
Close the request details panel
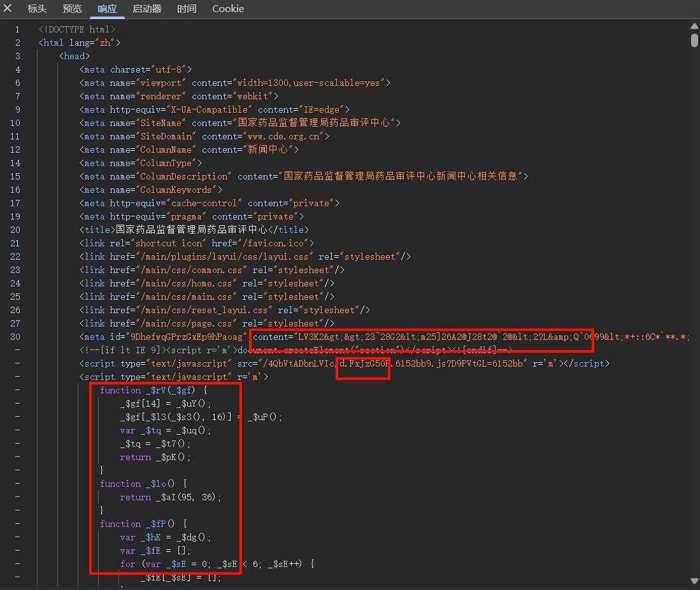[8, 8]
